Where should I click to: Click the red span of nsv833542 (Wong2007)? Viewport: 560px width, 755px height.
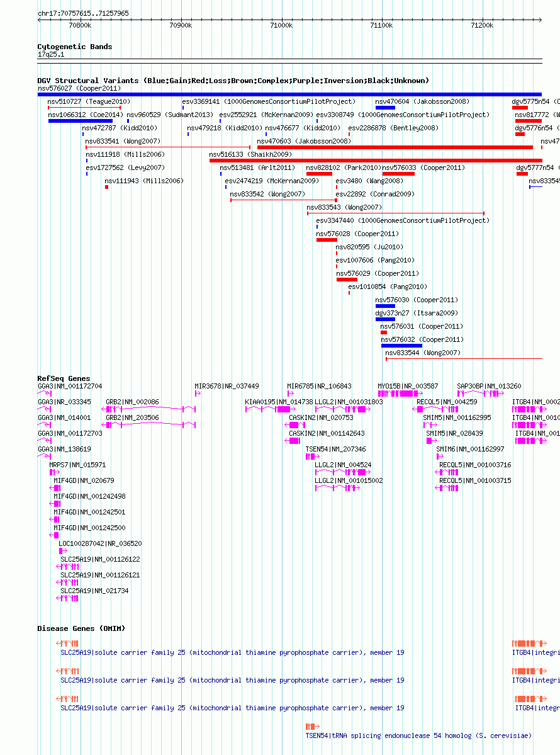coord(283,200)
